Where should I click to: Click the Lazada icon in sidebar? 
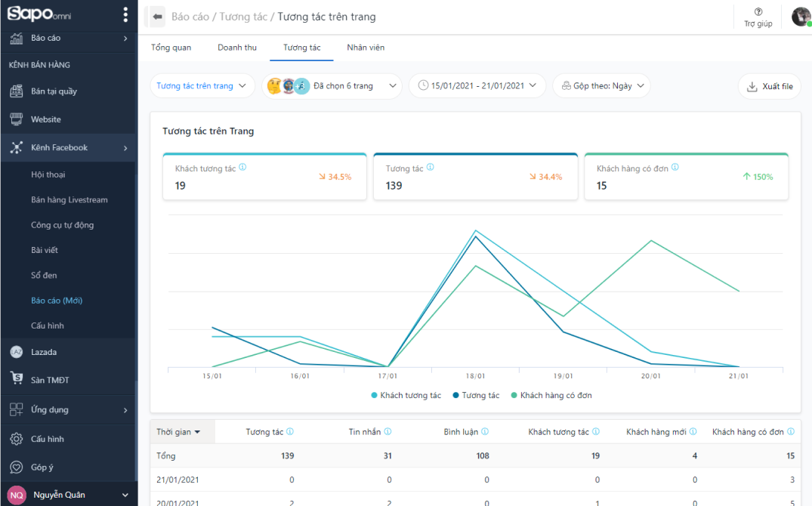tap(17, 352)
